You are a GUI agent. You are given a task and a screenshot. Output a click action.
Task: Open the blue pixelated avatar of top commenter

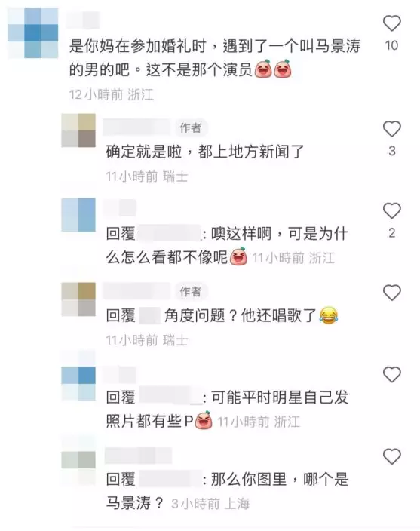click(x=33, y=33)
